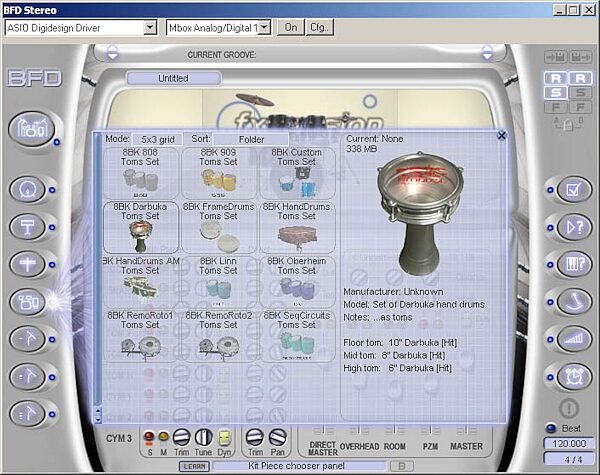Choose the 8BK HandDrums AM Toms Set
The height and width of the screenshot is (475, 600).
click(140, 282)
